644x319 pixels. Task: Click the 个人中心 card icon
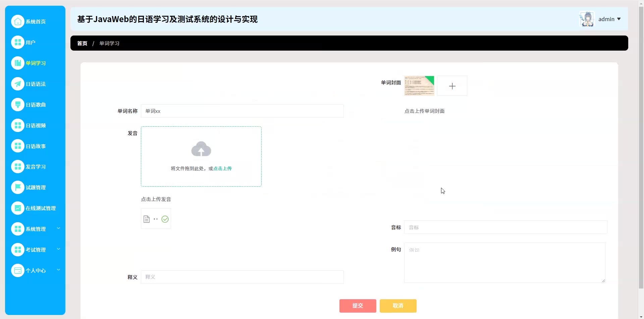point(18,270)
